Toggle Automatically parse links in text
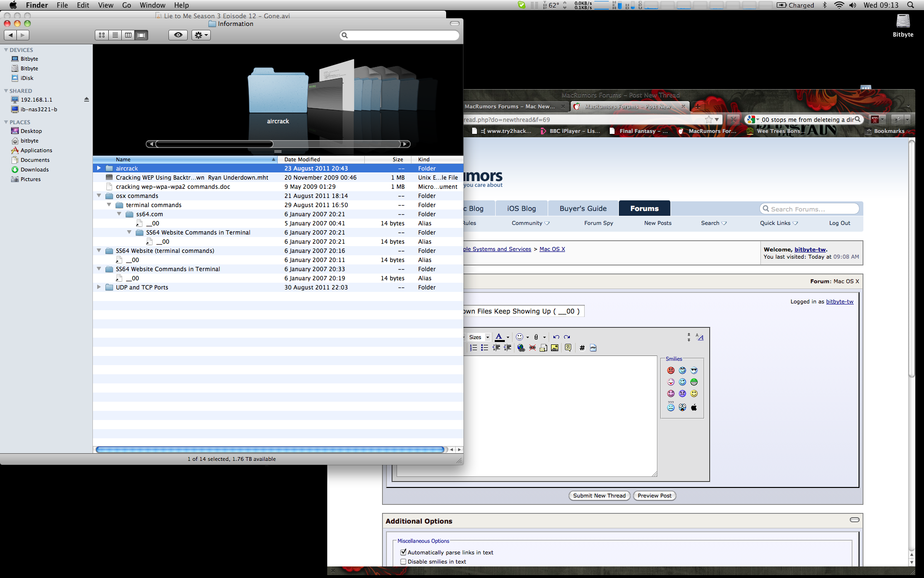The height and width of the screenshot is (578, 924). tap(403, 552)
